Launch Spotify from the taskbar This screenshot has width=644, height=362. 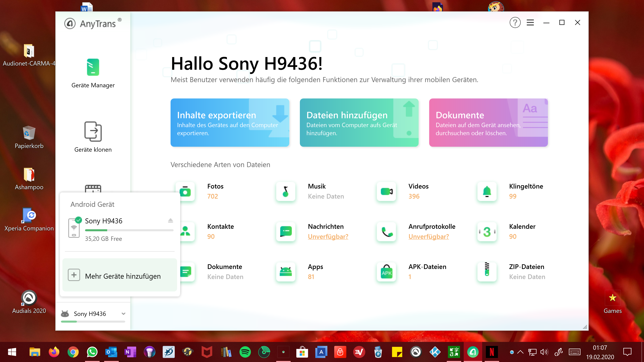point(245,352)
